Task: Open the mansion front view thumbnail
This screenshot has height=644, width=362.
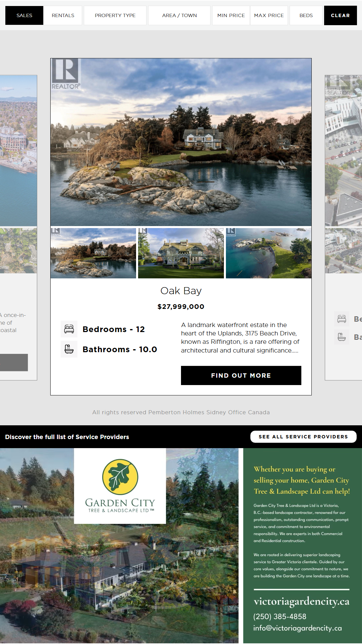Action: click(x=181, y=253)
